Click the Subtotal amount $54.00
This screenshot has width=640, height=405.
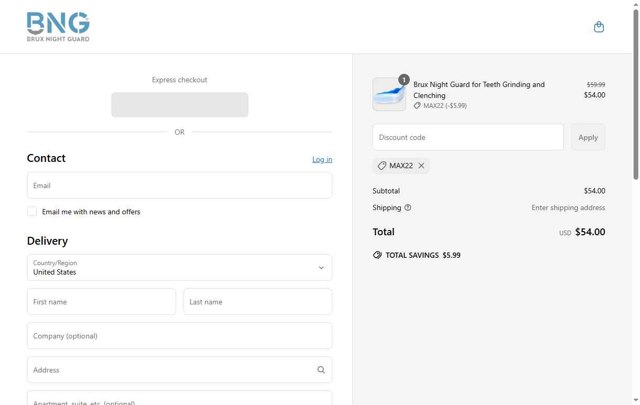[594, 191]
